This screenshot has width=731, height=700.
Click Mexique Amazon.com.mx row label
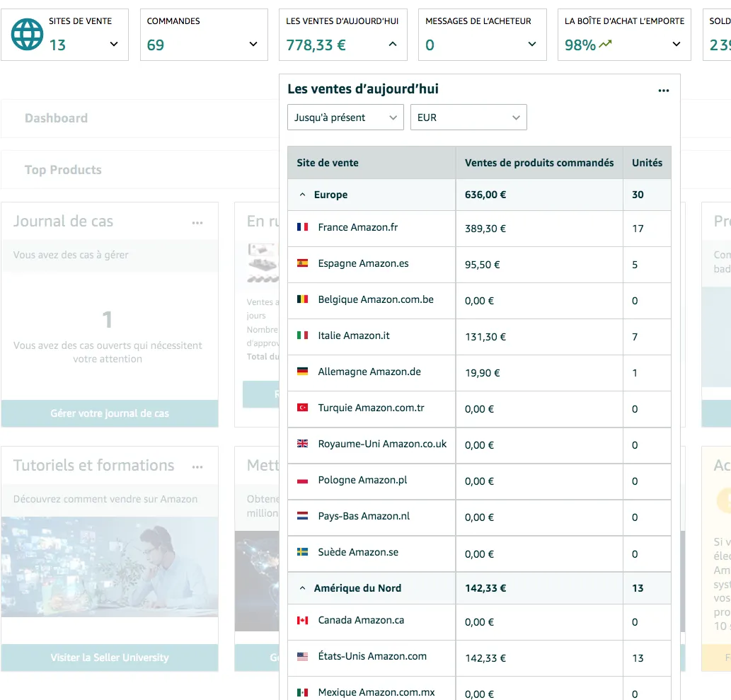[376, 692]
